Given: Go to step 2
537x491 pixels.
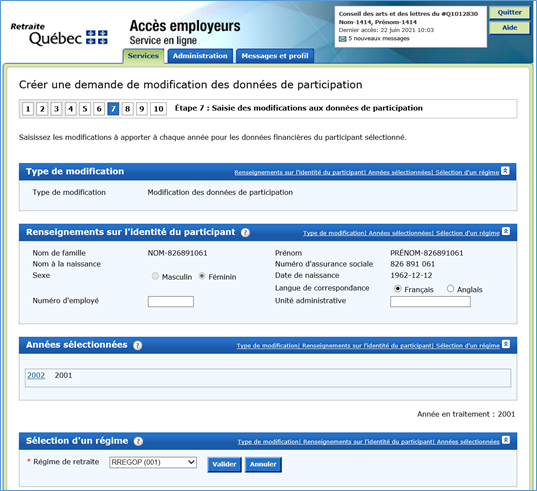Looking at the screenshot, I should tap(42, 109).
